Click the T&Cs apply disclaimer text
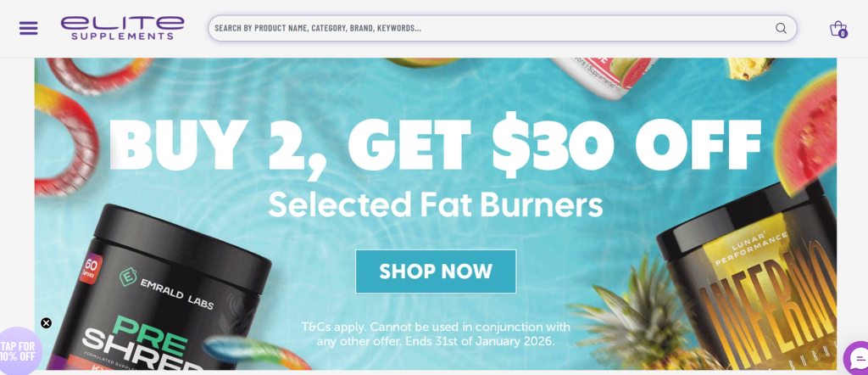 click(x=436, y=334)
